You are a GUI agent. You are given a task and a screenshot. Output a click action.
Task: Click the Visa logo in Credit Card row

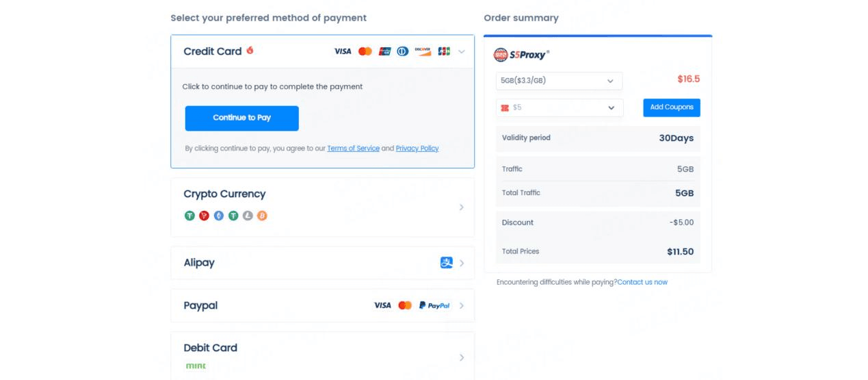pyautogui.click(x=343, y=51)
